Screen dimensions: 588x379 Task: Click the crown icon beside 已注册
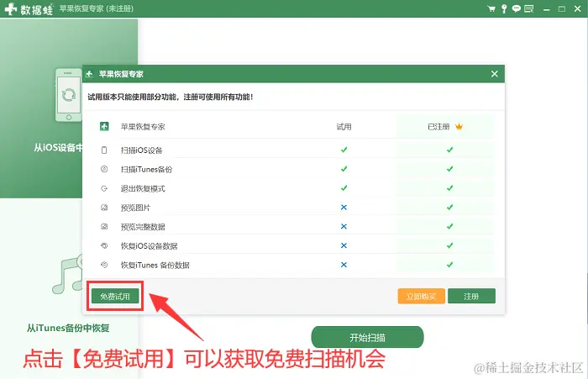(x=459, y=126)
